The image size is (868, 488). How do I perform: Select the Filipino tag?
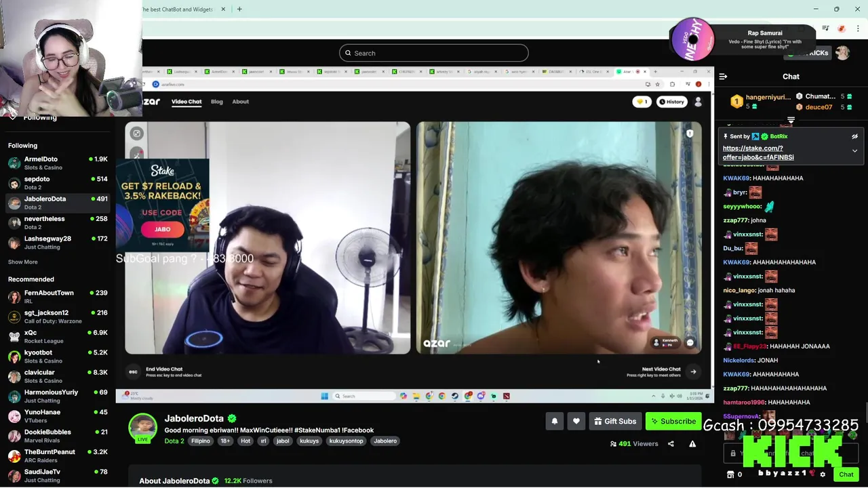click(x=201, y=441)
